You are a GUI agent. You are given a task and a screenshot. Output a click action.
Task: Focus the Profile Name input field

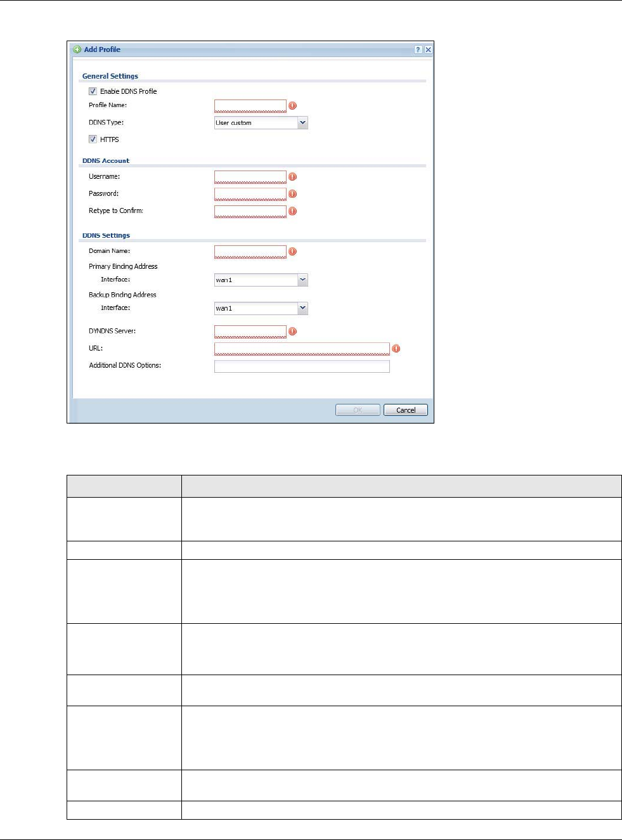point(250,106)
